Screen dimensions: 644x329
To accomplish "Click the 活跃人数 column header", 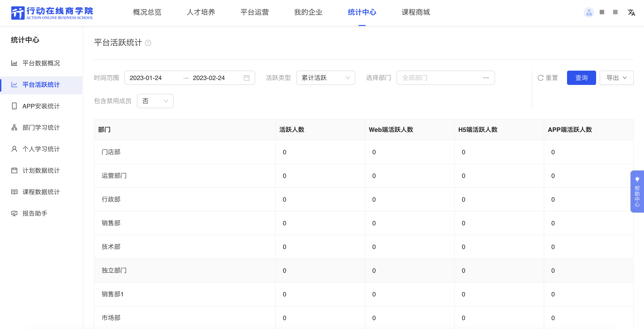I will click(320, 130).
